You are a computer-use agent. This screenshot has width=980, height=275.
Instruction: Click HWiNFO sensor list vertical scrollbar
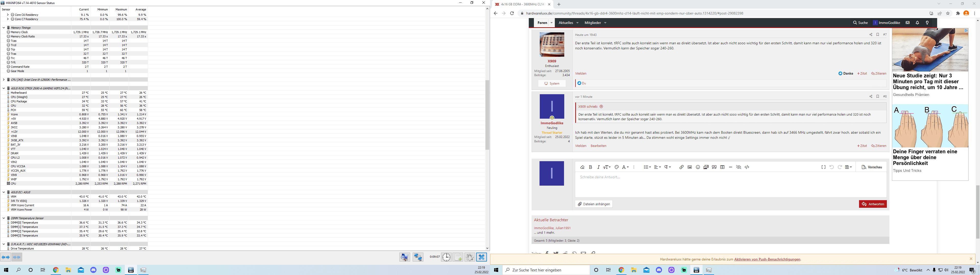coord(487,115)
